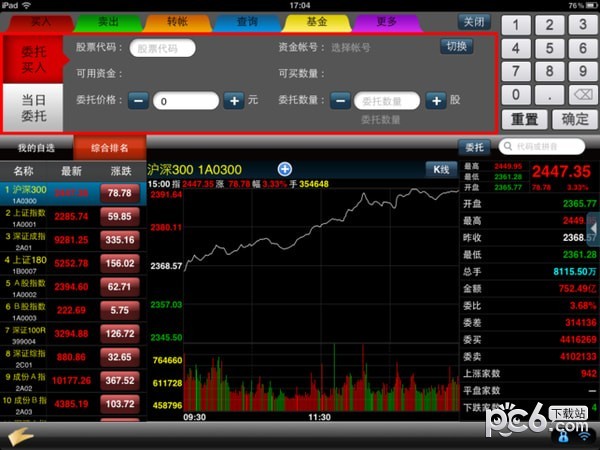Tap keypad digit 0
This screenshot has height=450, width=600.
coord(516,95)
